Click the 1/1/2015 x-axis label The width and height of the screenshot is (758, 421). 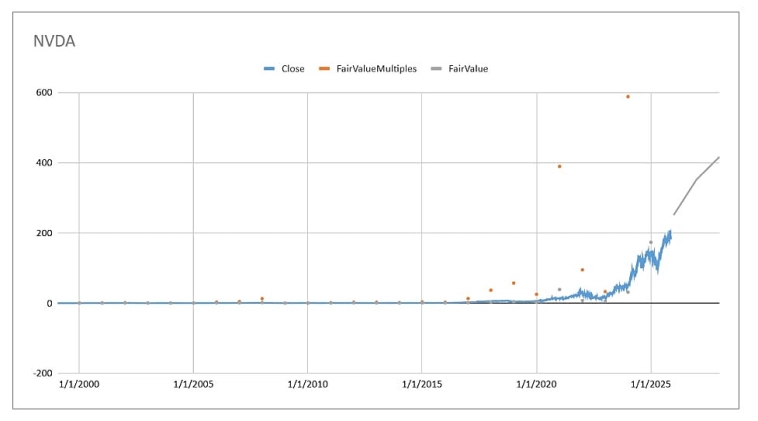422,384
